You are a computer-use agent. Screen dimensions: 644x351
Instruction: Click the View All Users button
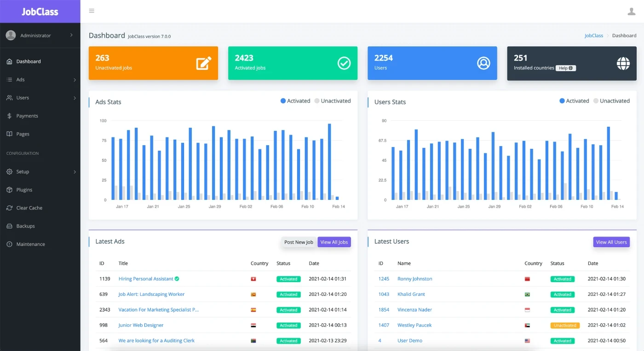[x=611, y=242]
